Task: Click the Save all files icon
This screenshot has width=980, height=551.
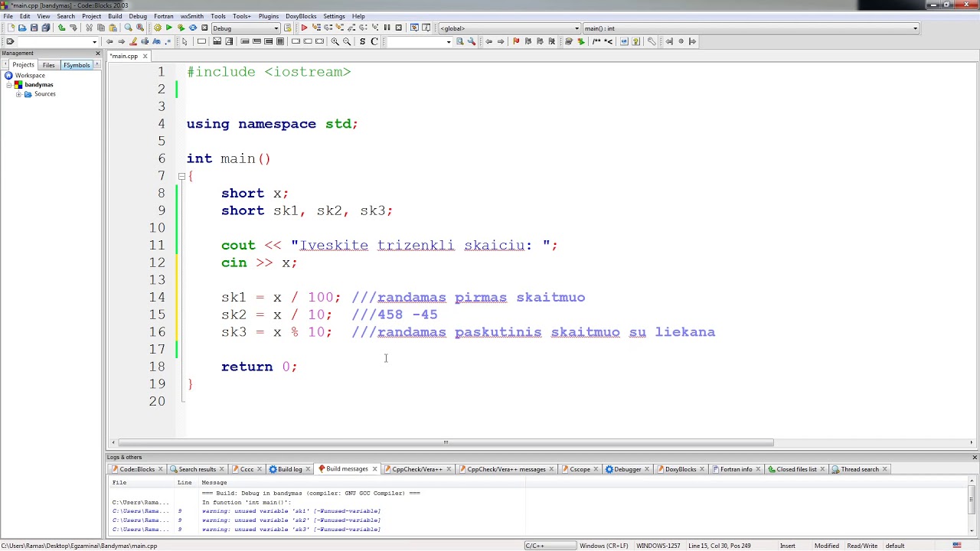Action: (x=45, y=28)
